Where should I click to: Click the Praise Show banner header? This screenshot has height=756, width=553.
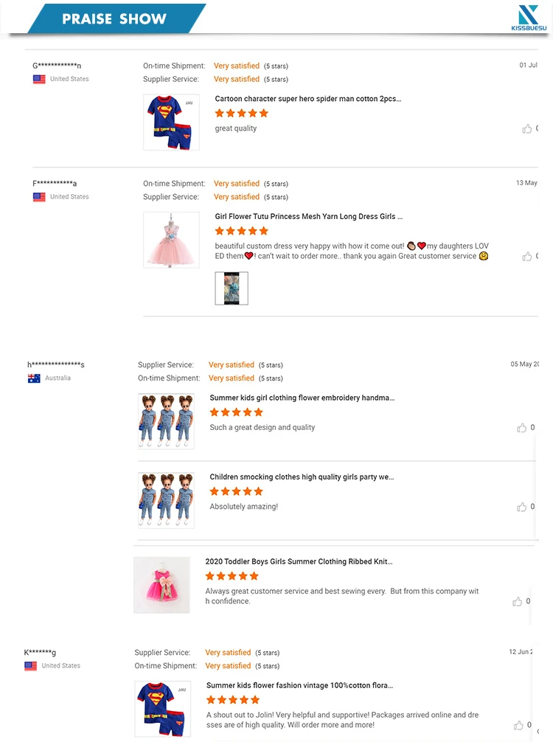coord(114,19)
